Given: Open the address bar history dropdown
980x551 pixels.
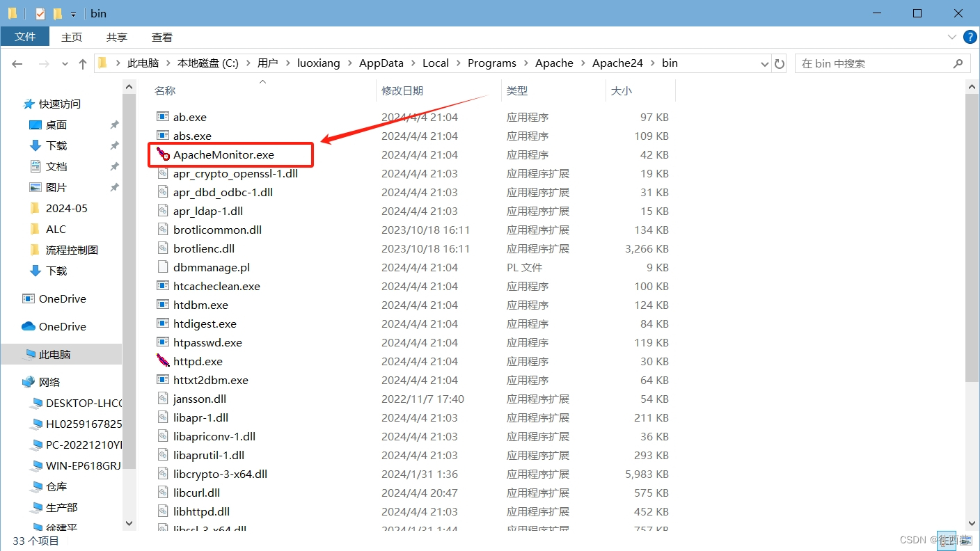Looking at the screenshot, I should tap(765, 63).
